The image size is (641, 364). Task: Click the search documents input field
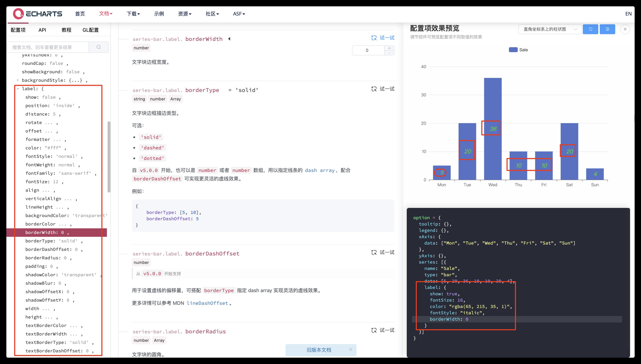[48, 47]
